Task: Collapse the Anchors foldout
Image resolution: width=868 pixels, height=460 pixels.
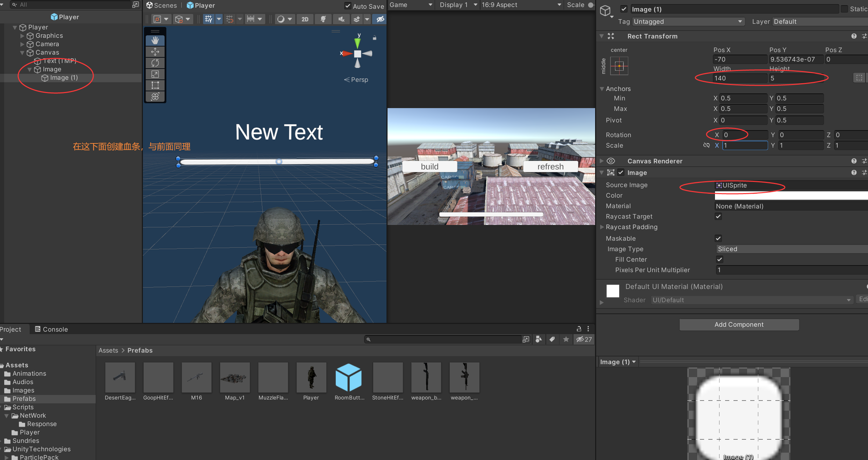Action: point(602,89)
